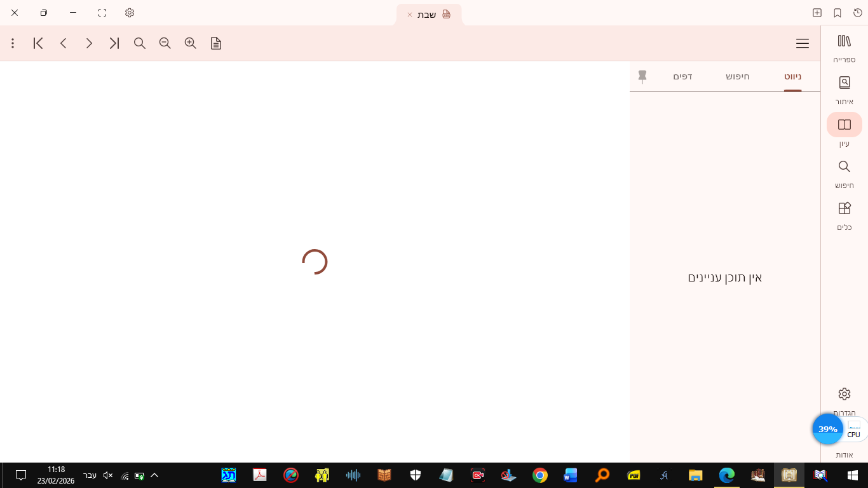Click the zoom out magnifier icon

pyautogui.click(x=165, y=43)
